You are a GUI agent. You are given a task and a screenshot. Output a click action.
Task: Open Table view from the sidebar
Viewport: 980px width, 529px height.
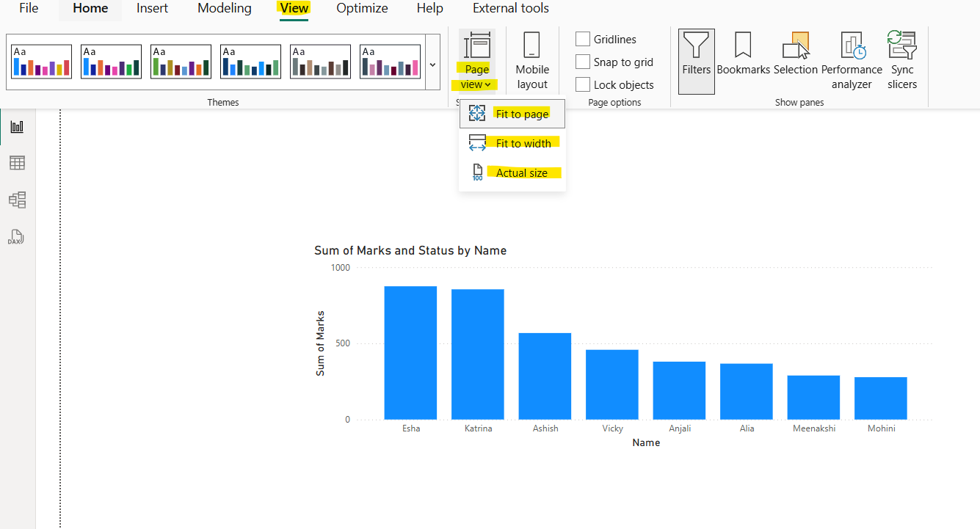[x=16, y=162]
